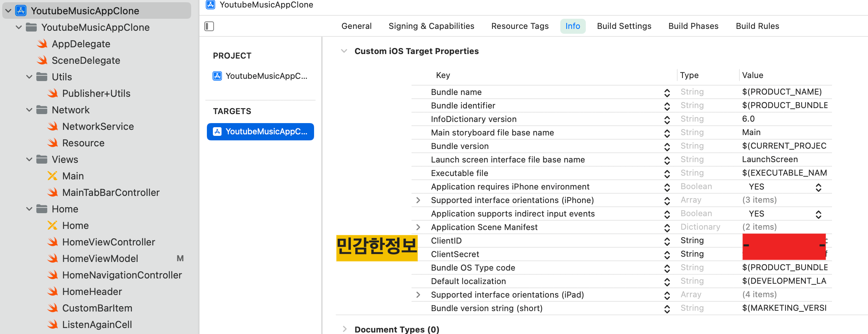Click the ListenAgainCell Swift icon
The width and height of the screenshot is (868, 334).
[53, 324]
